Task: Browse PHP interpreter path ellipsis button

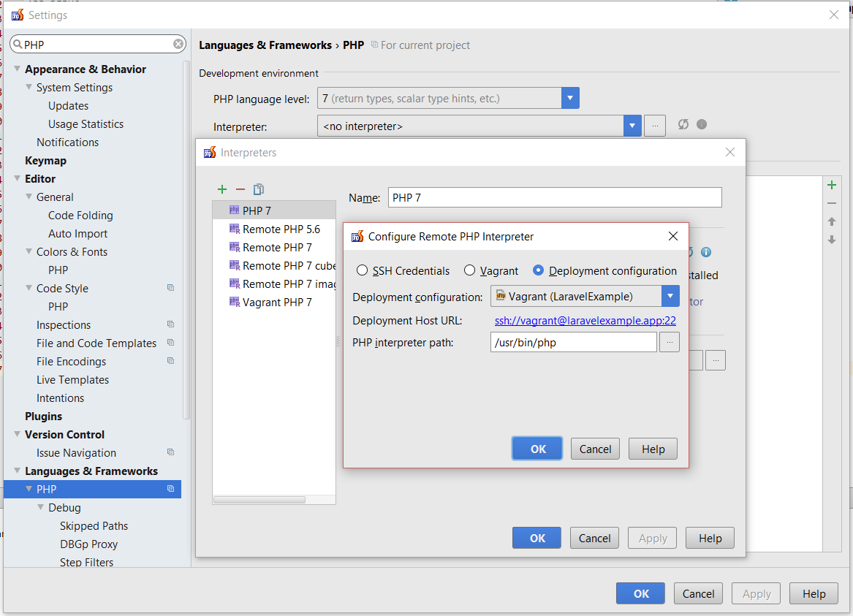Action: (670, 343)
